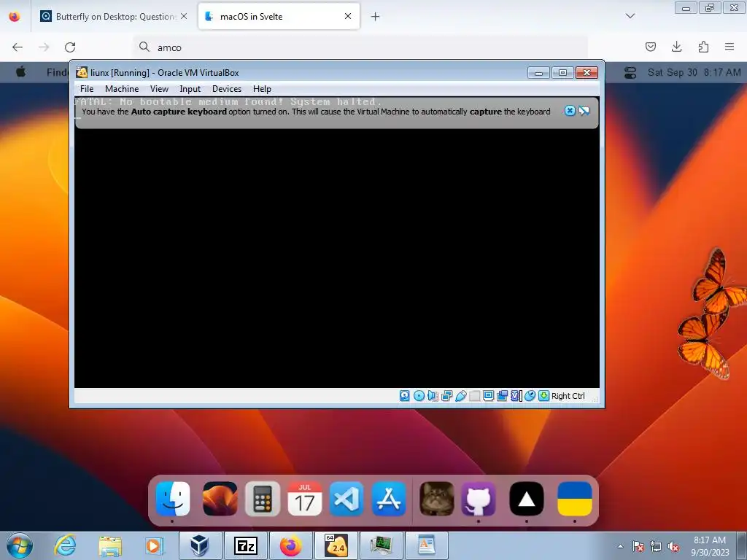The image size is (747, 560).
Task: Open a new Firefox tab
Action: point(376,17)
